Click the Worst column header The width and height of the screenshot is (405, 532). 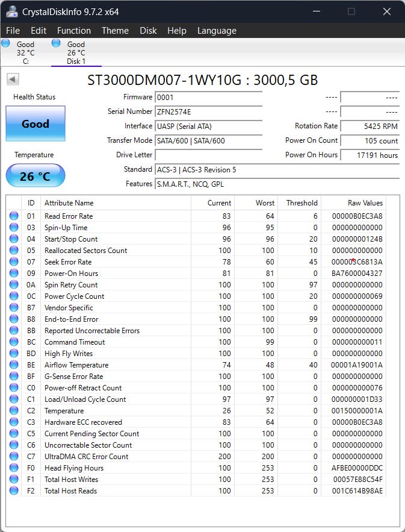click(x=256, y=203)
